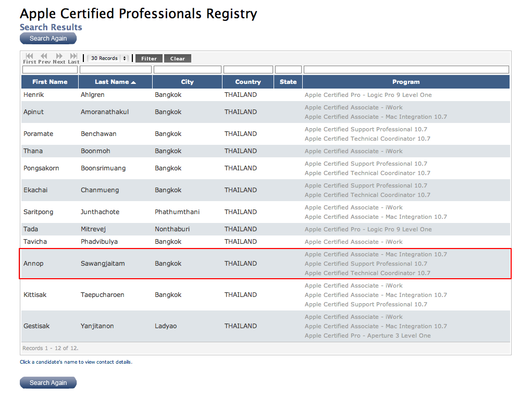This screenshot has width=532, height=410.
Task: Click the Filter button
Action: [x=149, y=59]
